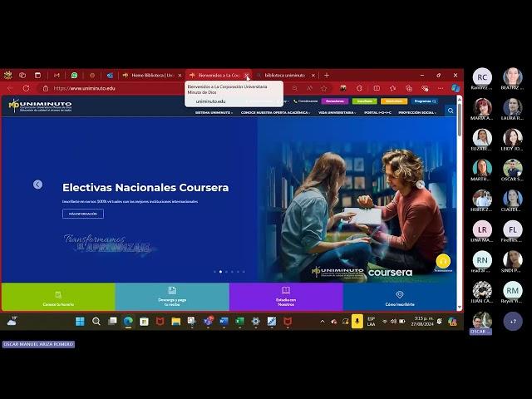Open Word from the taskbar
Image resolution: width=532 pixels, height=399 pixels.
point(224,322)
